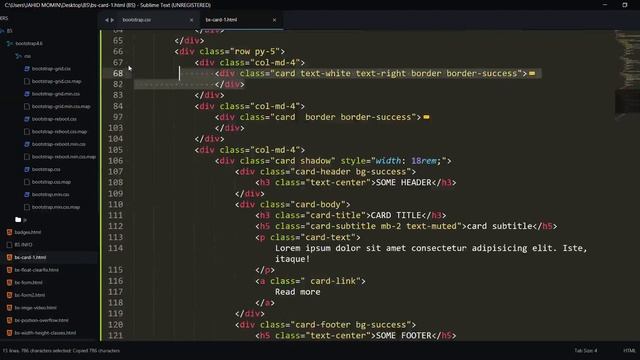
Task: Click "card-link" class on line 116
Action: [333, 281]
